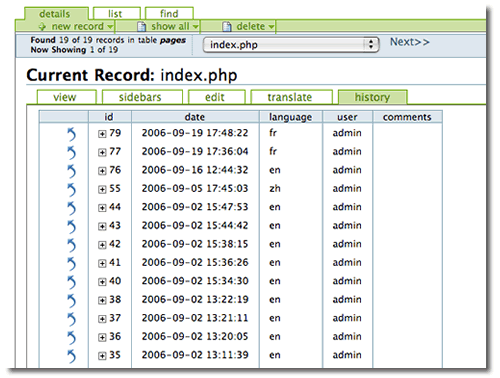Image resolution: width=500 pixels, height=378 pixels.
Task: Expand history entry 35 details
Action: pos(102,356)
